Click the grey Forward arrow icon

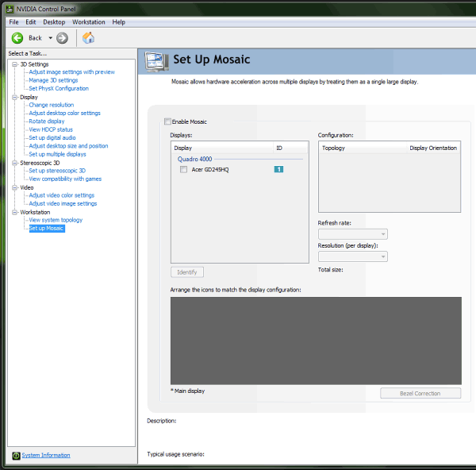(62, 38)
